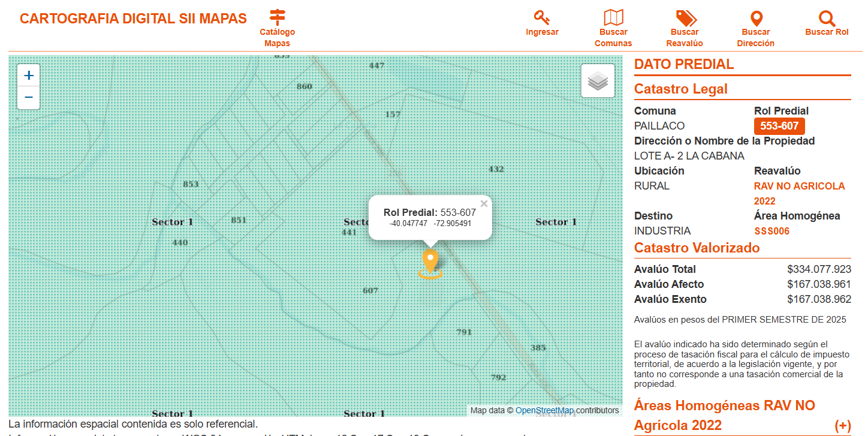Image resolution: width=868 pixels, height=436 pixels.
Task: Click the Buscar Comunas label
Action: point(613,38)
